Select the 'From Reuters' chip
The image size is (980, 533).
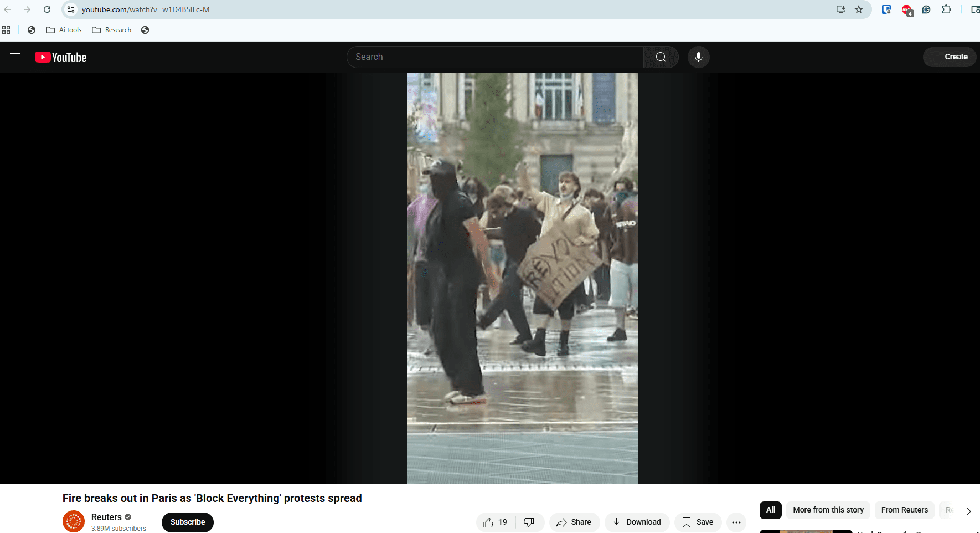tap(904, 510)
